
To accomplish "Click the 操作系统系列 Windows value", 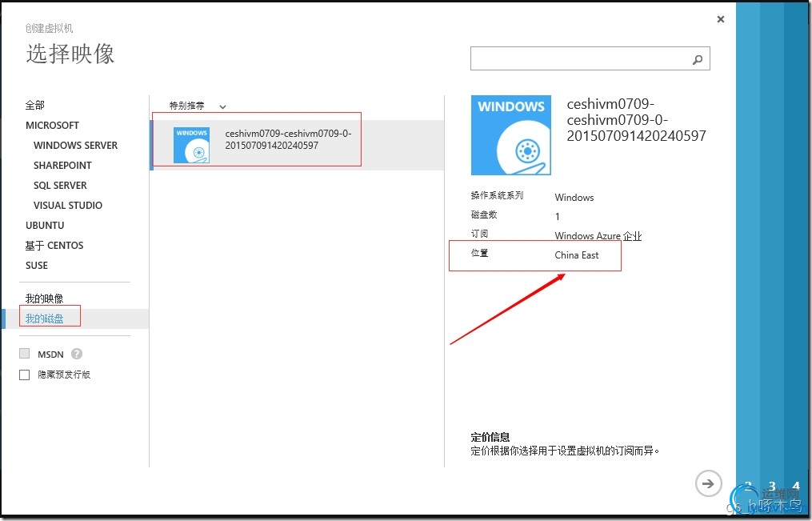I will (574, 198).
